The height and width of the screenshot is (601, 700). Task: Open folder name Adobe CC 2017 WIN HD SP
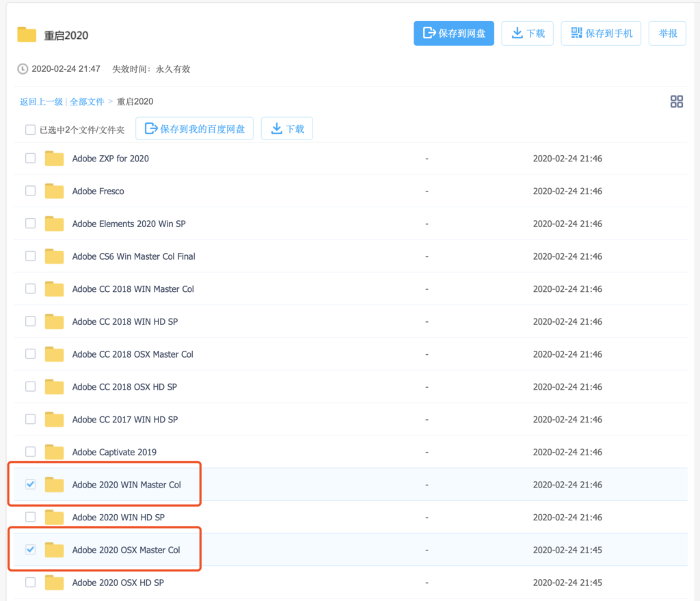click(125, 419)
